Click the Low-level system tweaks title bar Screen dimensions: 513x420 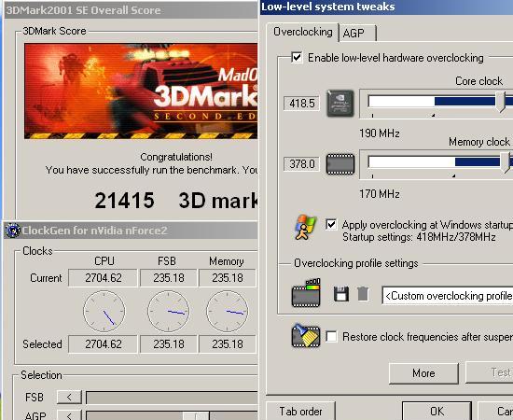[x=387, y=7]
